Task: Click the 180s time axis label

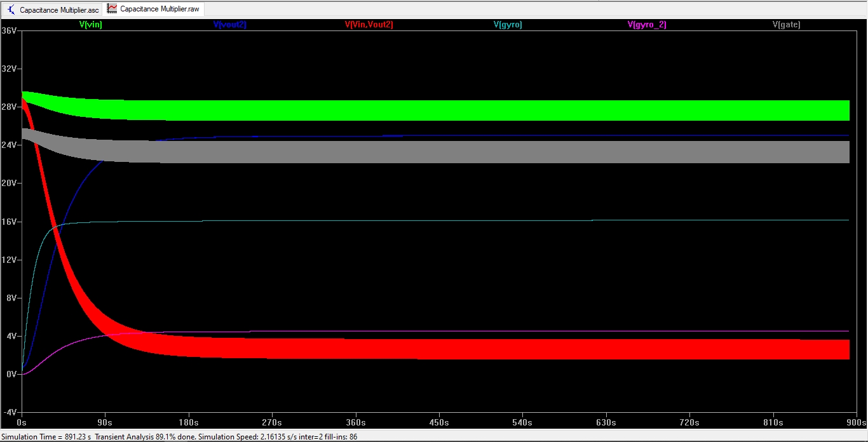Action: (x=189, y=422)
